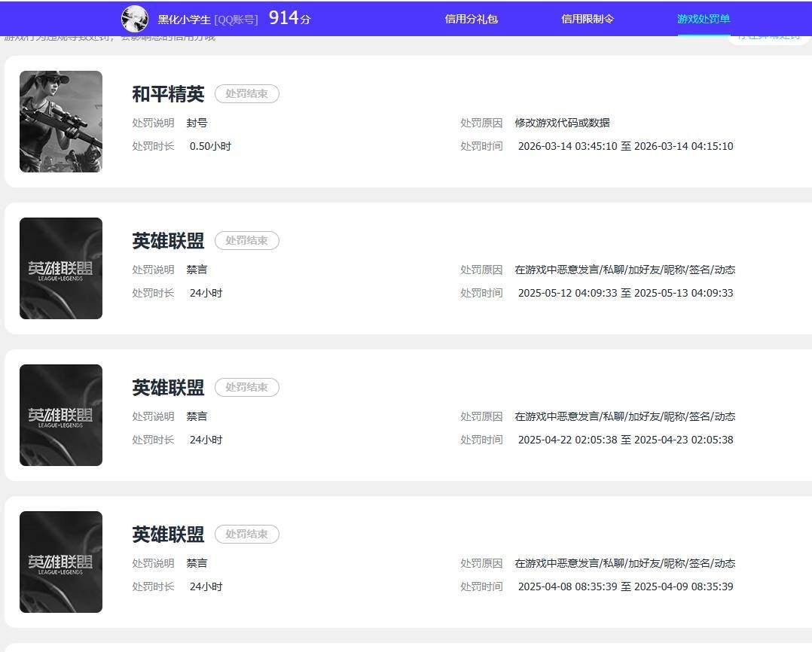This screenshot has width=812, height=652.
Task: Click the time range starting 2025-05-12 04:09:33
Action: coord(625,293)
